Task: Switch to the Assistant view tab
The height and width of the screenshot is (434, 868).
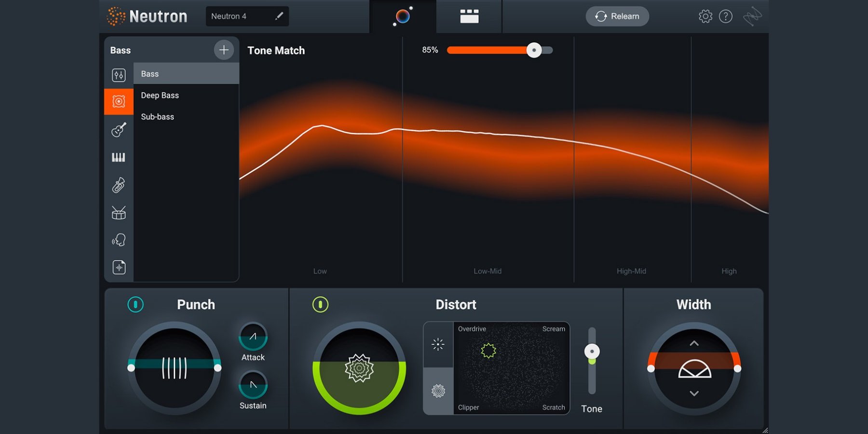Action: pos(403,16)
